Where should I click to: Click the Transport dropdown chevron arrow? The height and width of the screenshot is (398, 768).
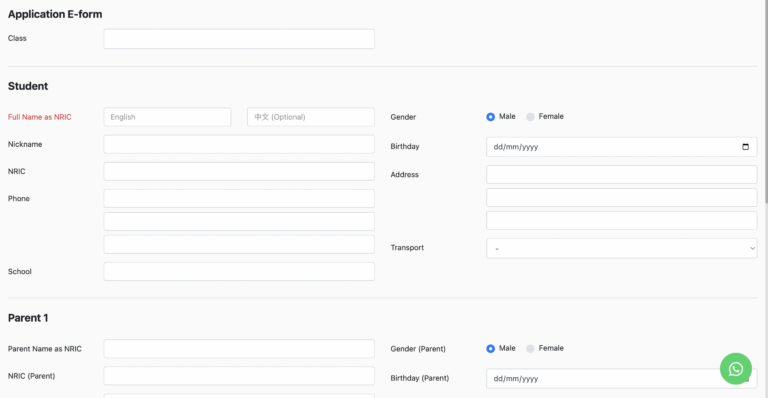pyautogui.click(x=752, y=248)
